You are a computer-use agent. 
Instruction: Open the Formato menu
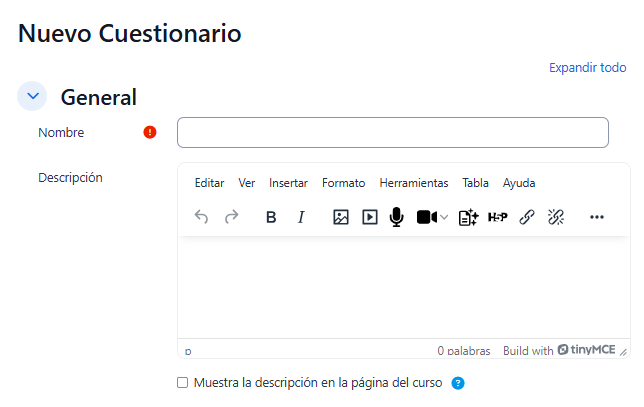[343, 183]
